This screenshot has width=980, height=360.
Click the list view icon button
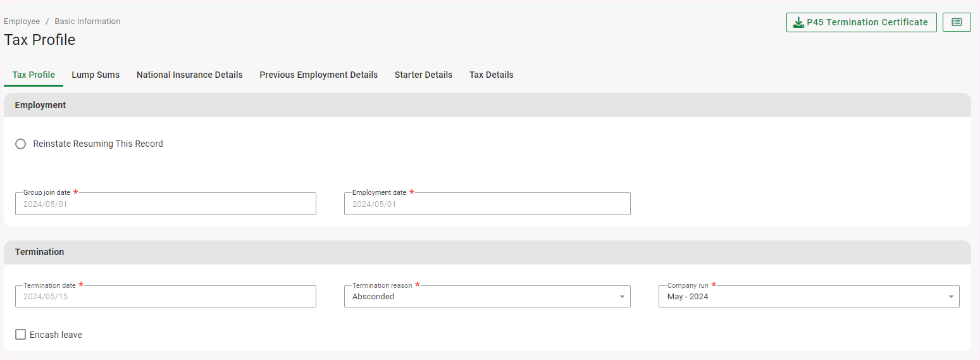(956, 22)
